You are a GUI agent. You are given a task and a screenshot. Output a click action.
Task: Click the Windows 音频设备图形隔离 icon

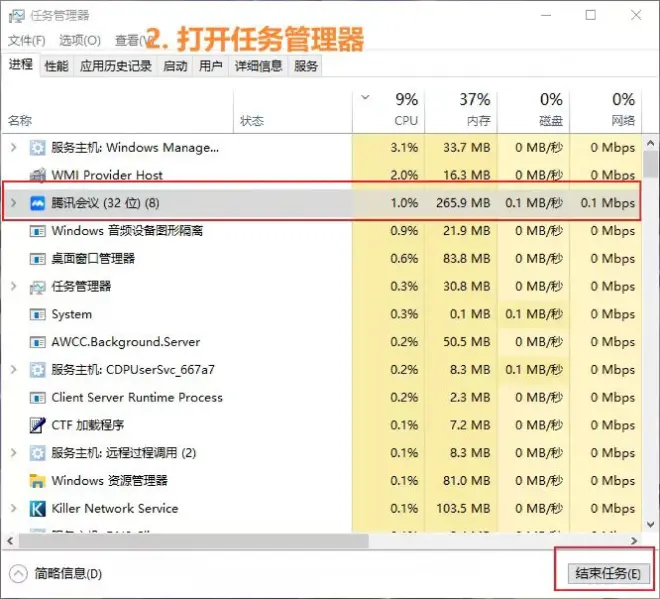(37, 231)
